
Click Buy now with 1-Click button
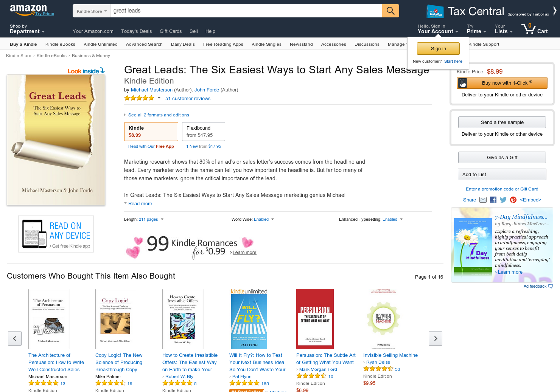pyautogui.click(x=502, y=83)
